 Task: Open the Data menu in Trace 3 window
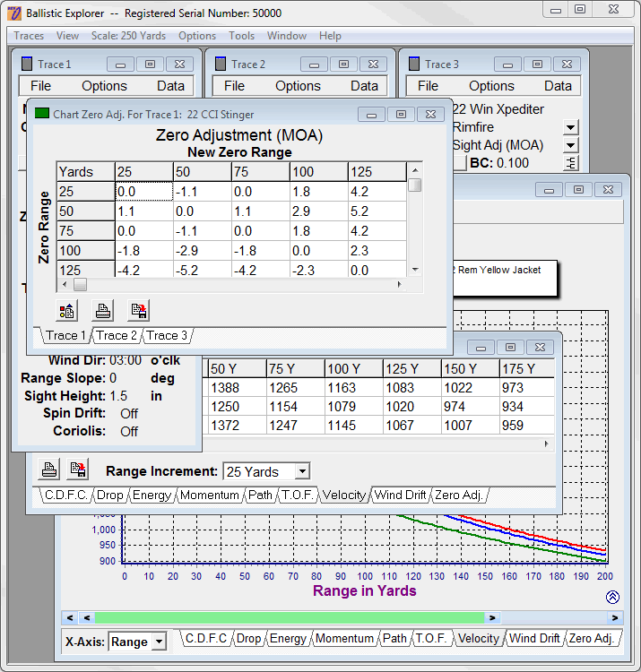[558, 86]
